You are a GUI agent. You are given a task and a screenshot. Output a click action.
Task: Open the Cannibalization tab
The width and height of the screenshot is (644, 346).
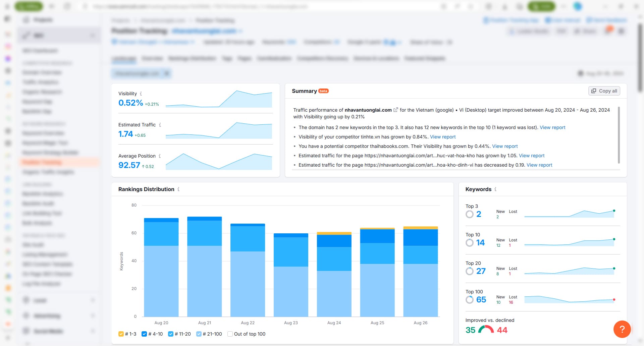click(274, 58)
